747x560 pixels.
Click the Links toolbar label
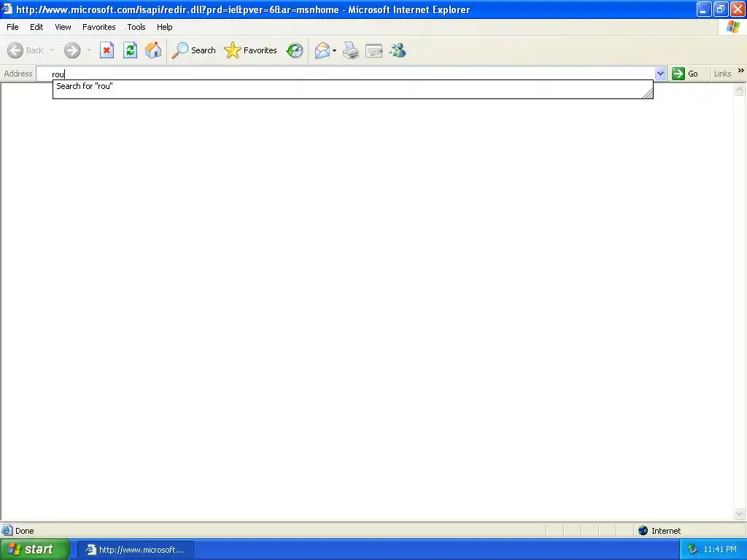[x=722, y=74]
